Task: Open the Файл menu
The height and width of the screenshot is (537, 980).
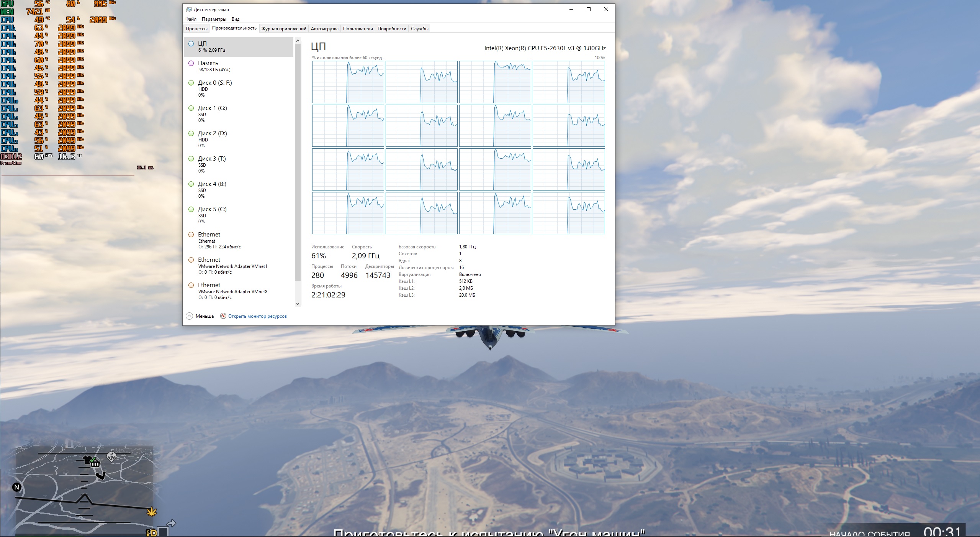Action: pos(191,19)
